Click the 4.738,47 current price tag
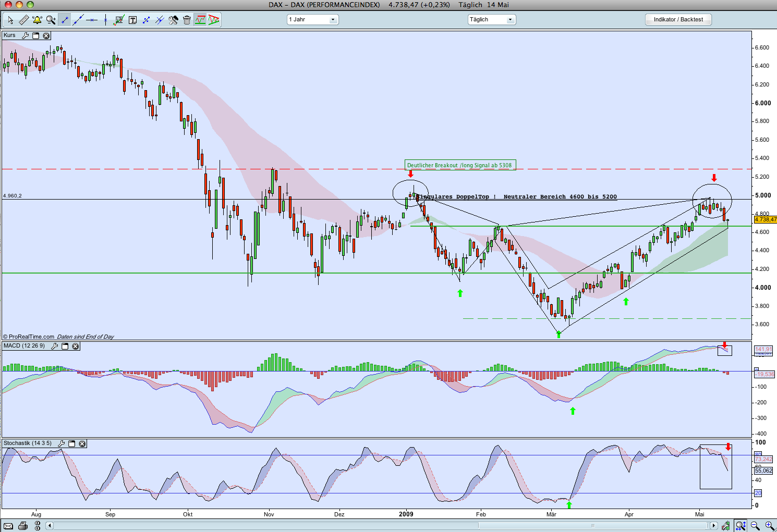Screen dimensions: 777x532 [765, 220]
